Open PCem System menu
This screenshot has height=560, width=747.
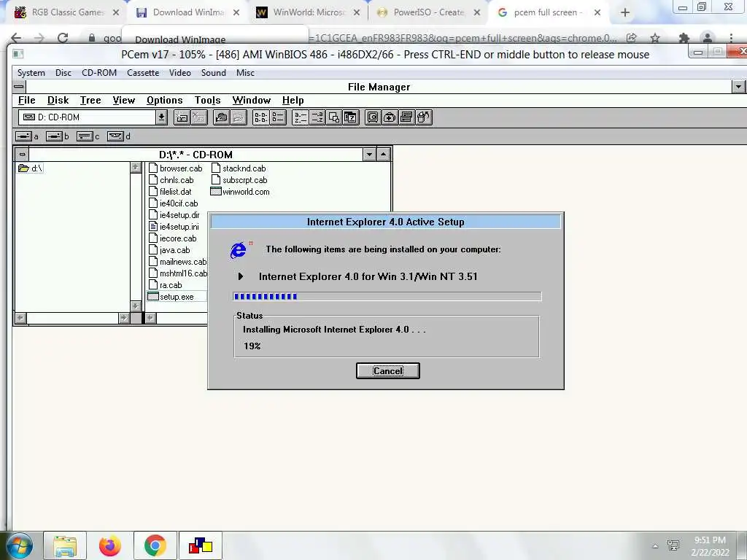pyautogui.click(x=31, y=73)
